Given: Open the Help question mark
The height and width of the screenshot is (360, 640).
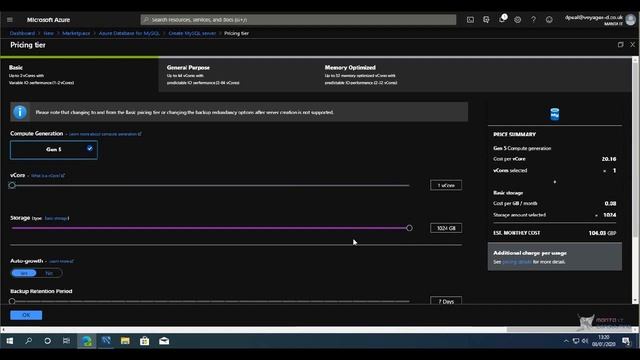Looking at the screenshot, I should click(533, 20).
